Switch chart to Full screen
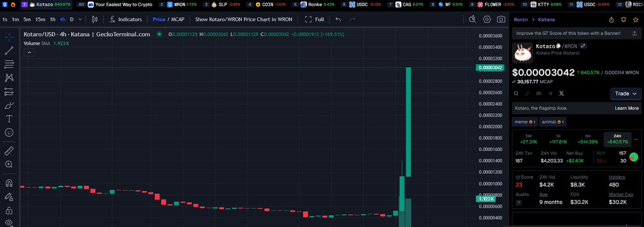 tap(314, 19)
